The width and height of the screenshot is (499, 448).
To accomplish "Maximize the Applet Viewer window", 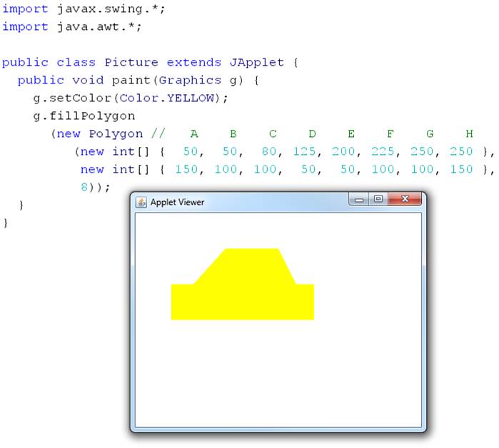I will 378,199.
